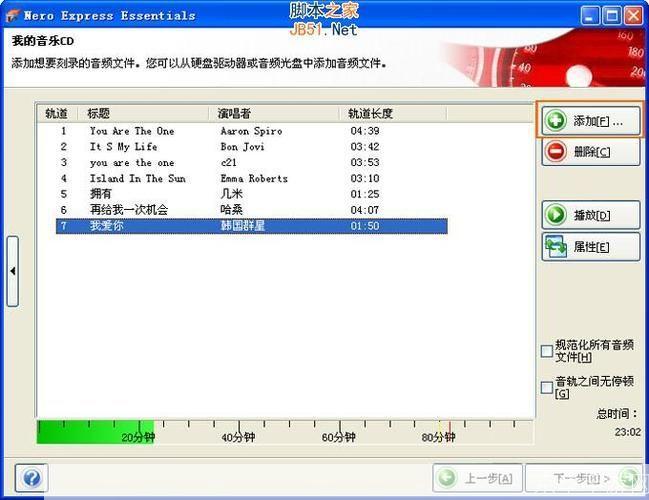Maximize the Nero Express window
The height and width of the screenshot is (500, 649).
(611, 16)
